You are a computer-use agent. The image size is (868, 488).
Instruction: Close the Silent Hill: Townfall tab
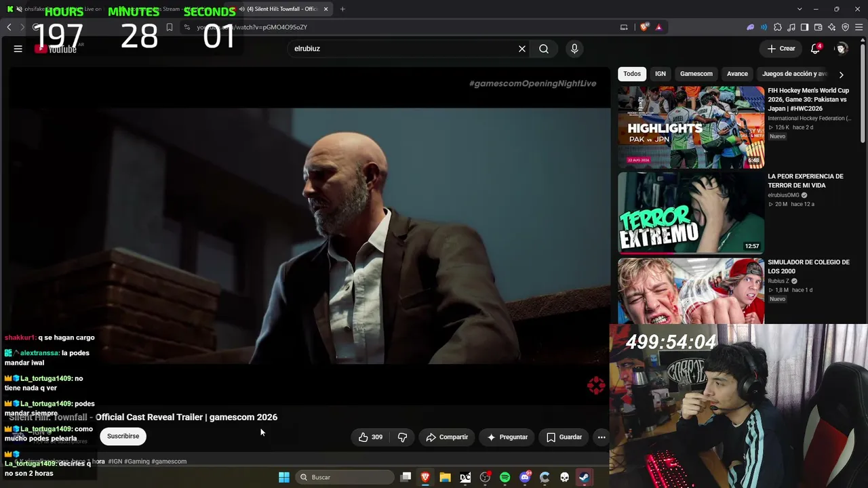[x=326, y=9]
